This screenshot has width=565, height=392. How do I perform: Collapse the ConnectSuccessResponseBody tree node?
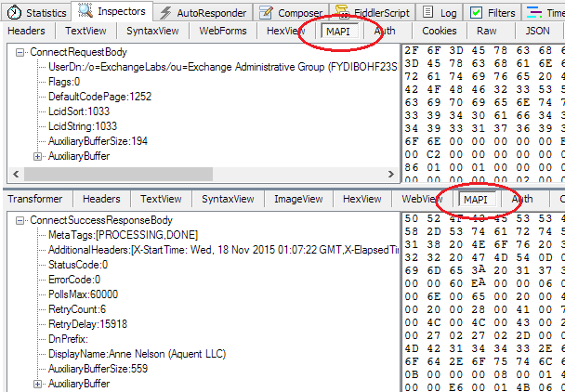pyautogui.click(x=20, y=220)
